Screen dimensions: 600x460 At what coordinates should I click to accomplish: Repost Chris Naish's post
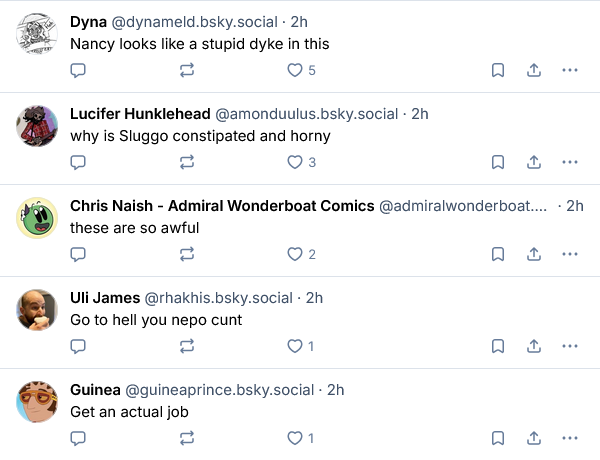pos(186,254)
